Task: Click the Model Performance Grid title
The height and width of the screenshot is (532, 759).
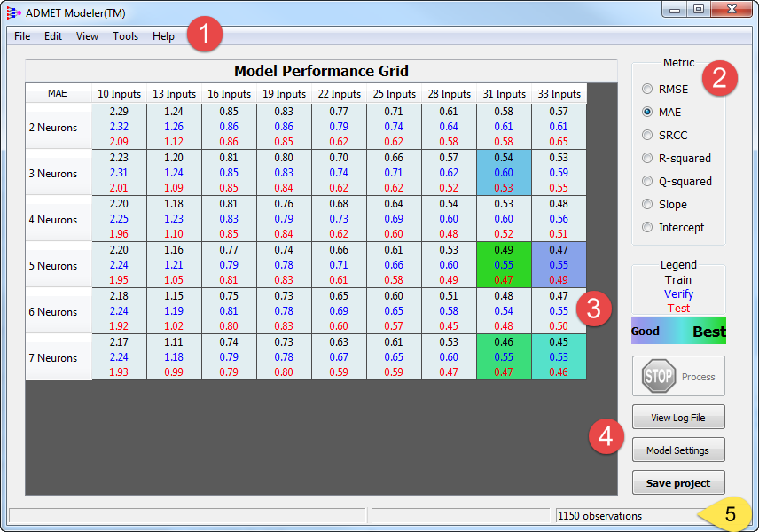Action: coord(321,71)
